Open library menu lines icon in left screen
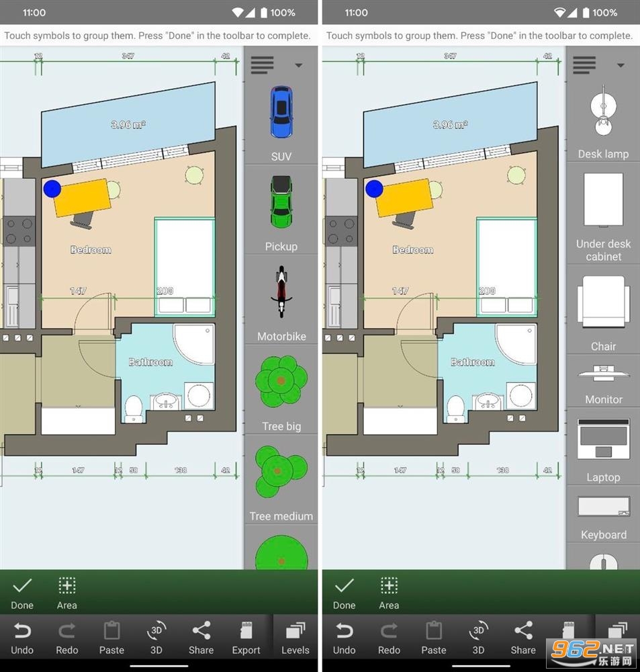This screenshot has height=672, width=640. coord(262,65)
